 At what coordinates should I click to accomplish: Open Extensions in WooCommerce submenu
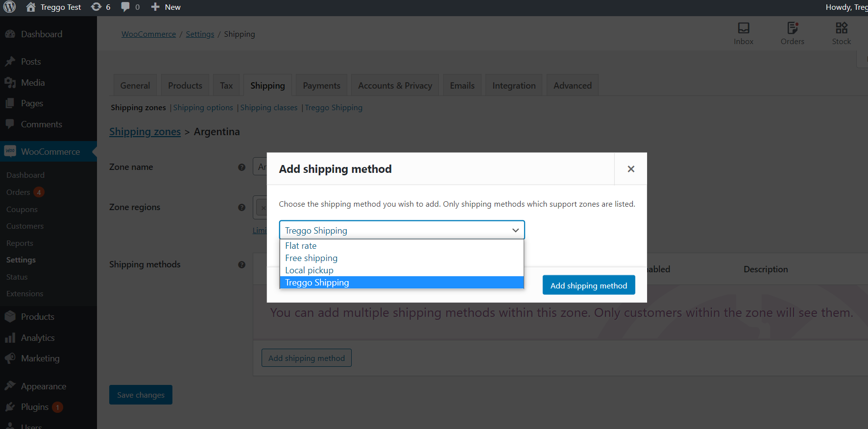click(25, 293)
